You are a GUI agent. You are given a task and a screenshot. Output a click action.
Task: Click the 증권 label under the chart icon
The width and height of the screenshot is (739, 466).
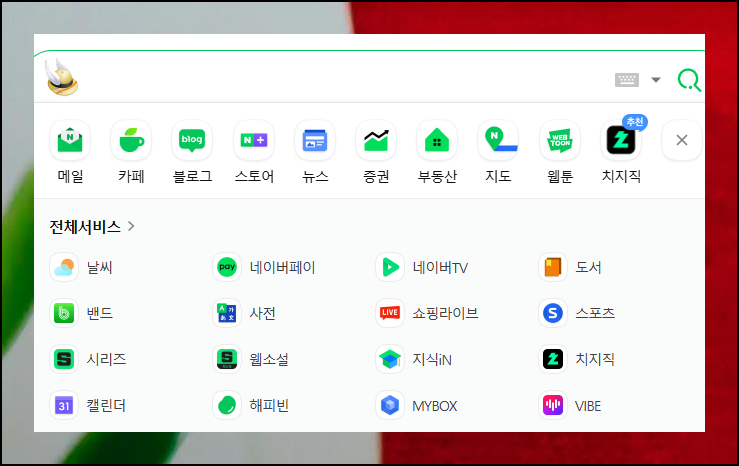click(x=376, y=176)
